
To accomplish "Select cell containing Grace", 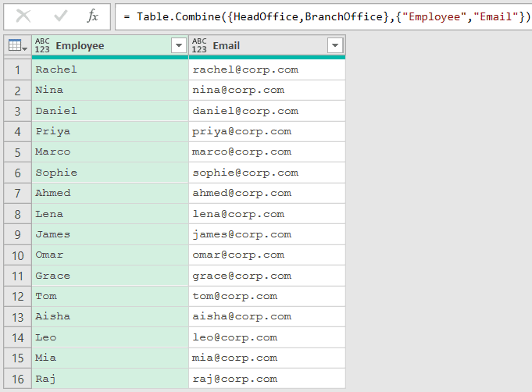I will pyautogui.click(x=110, y=276).
